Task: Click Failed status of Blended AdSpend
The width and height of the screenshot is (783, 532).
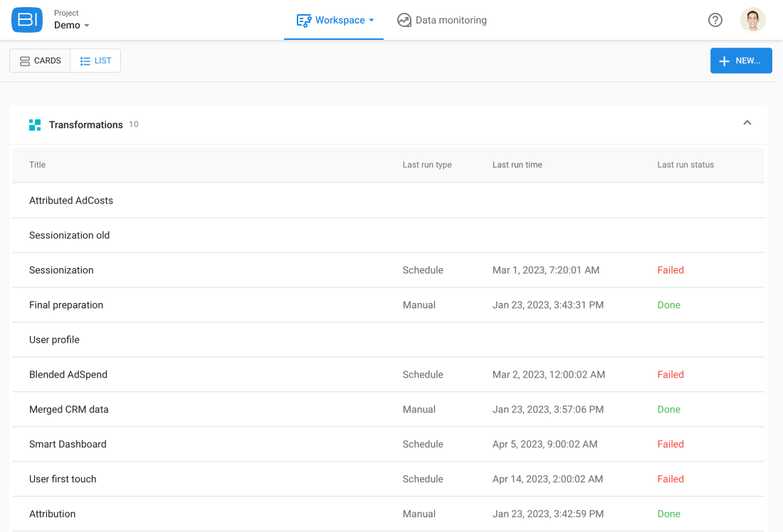Action: (671, 375)
